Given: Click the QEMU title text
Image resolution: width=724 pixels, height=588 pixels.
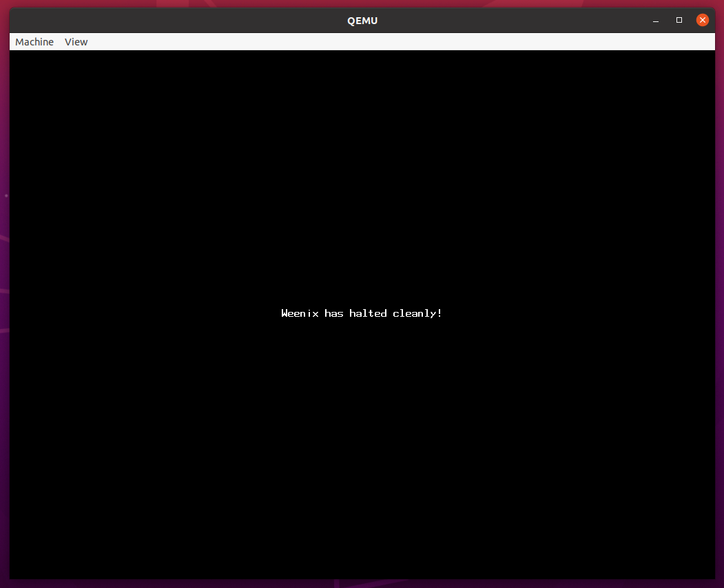Looking at the screenshot, I should (x=362, y=21).
